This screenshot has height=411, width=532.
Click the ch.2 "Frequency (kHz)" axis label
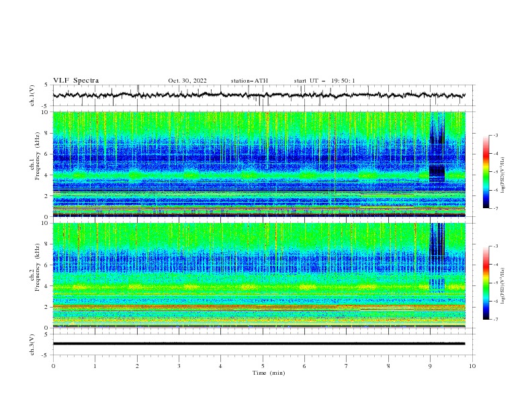pos(37,267)
